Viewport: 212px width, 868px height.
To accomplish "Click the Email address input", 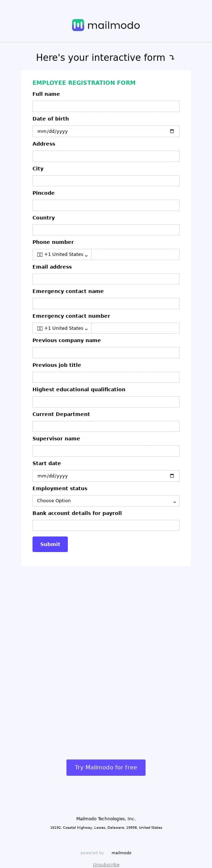I will pyautogui.click(x=106, y=279).
